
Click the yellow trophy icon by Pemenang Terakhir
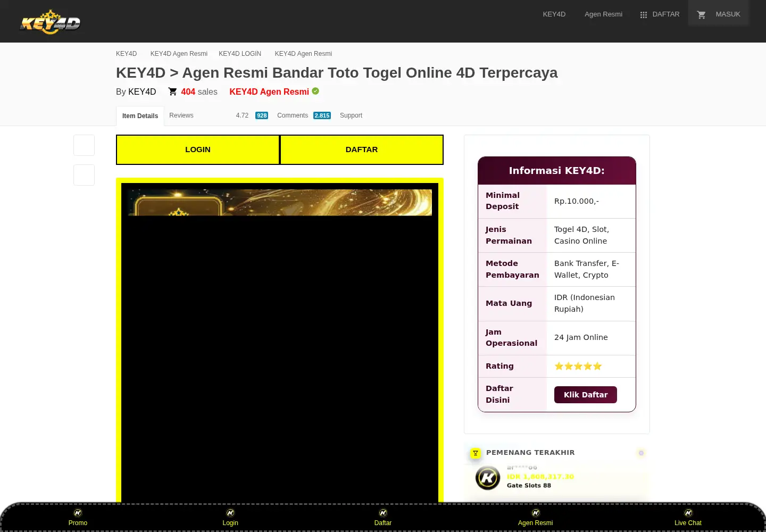[476, 453]
